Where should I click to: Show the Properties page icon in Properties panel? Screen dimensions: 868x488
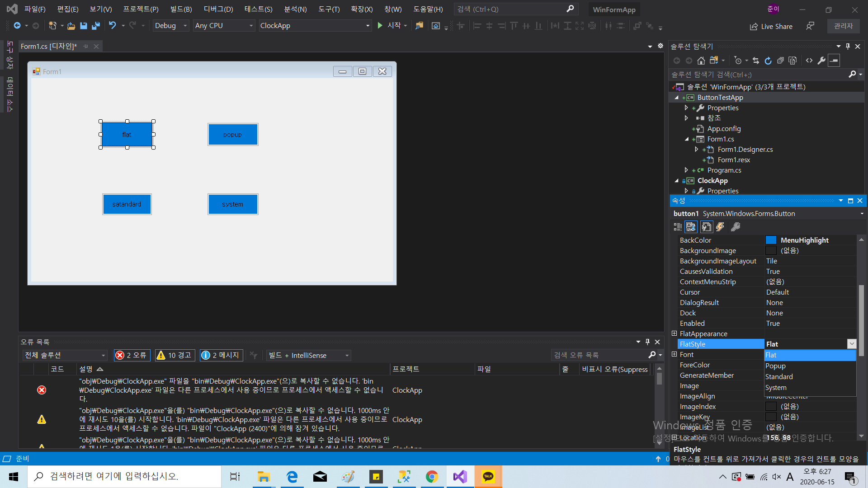(707, 227)
